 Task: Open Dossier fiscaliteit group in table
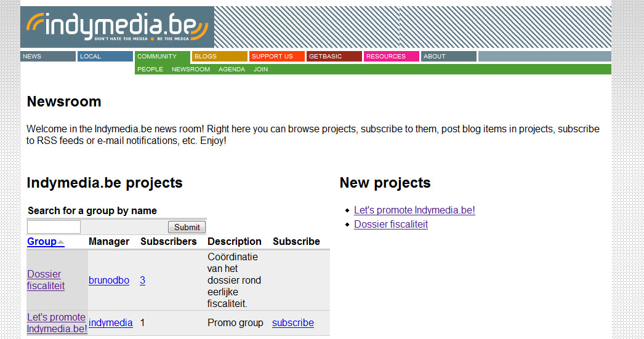(46, 280)
